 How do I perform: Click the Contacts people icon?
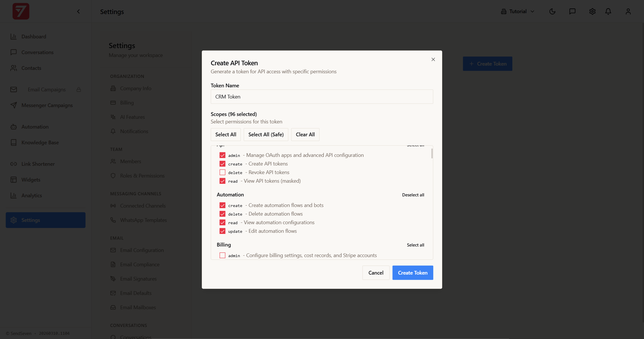click(x=13, y=68)
